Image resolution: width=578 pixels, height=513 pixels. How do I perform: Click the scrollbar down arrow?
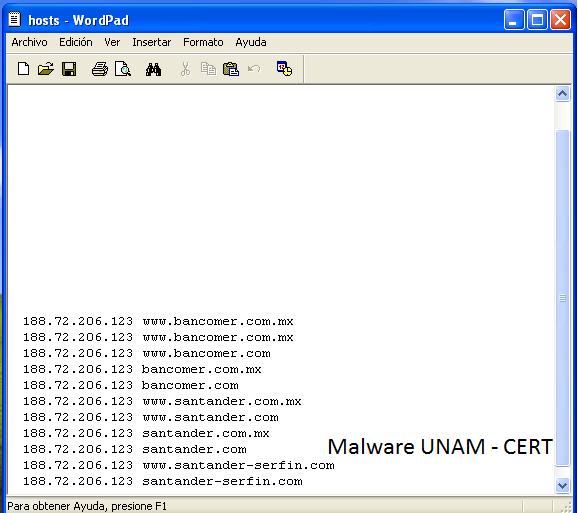[563, 485]
